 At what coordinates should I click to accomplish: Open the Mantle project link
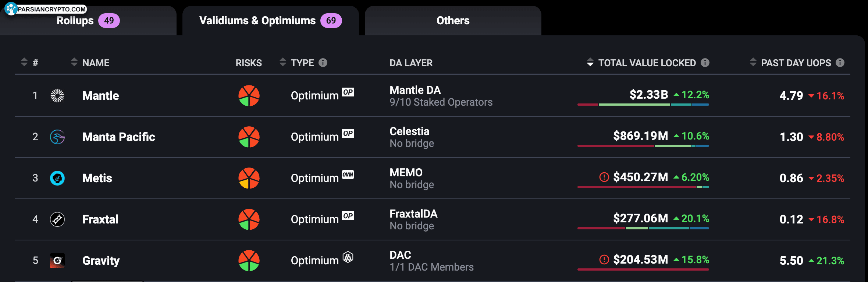(101, 96)
